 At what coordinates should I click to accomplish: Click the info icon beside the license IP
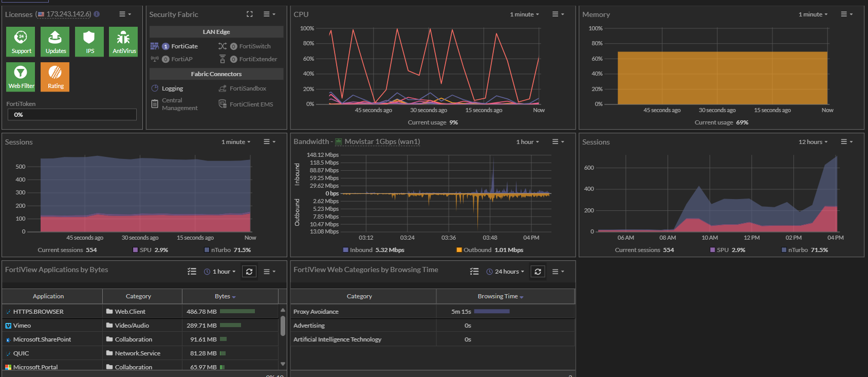(x=97, y=14)
